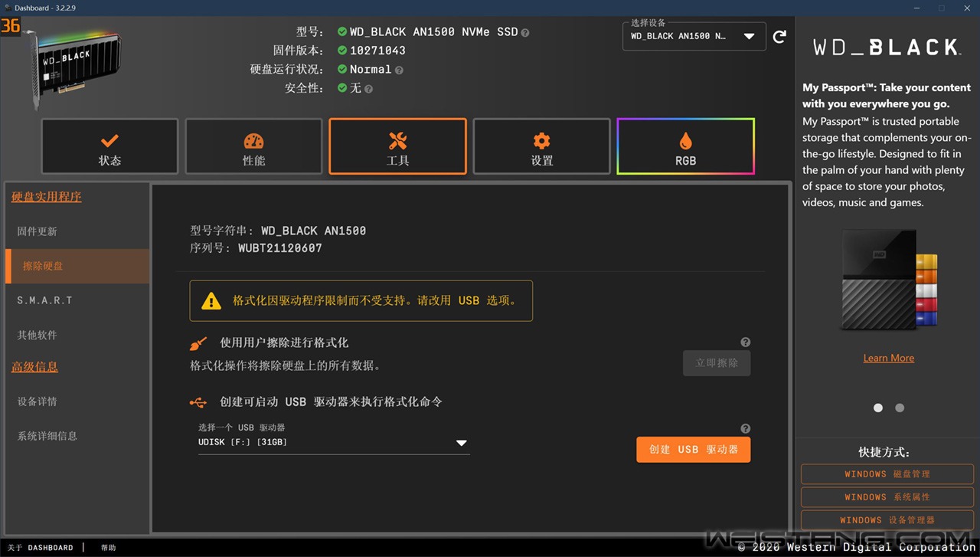Open 其他软件 in sidebar
Image resolution: width=980 pixels, height=557 pixels.
click(x=77, y=335)
